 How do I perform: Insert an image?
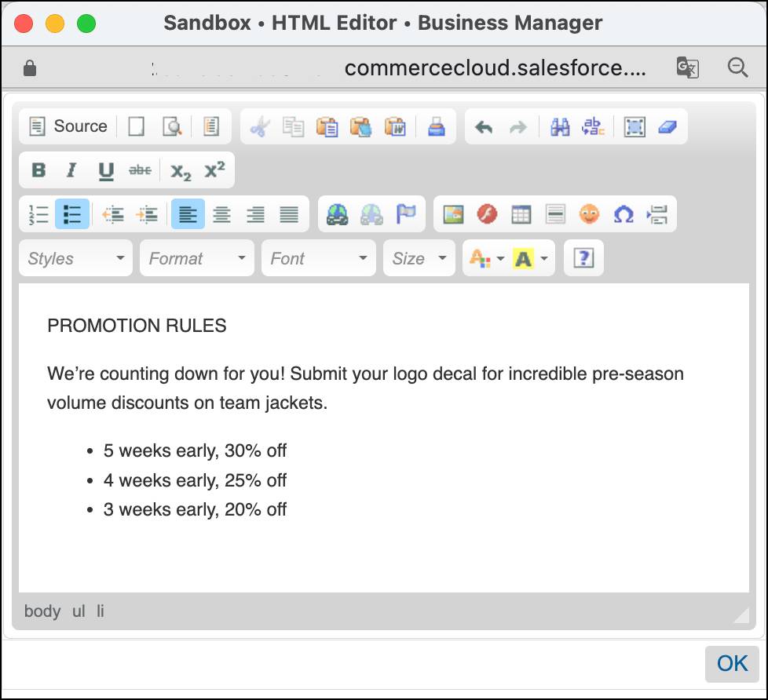pyautogui.click(x=453, y=214)
